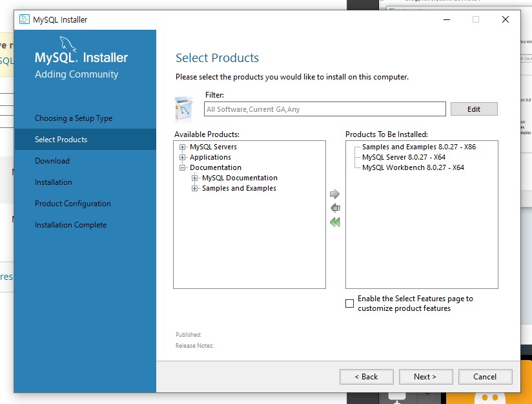Click the Edit filter button
The image size is (532, 404).
click(x=474, y=109)
